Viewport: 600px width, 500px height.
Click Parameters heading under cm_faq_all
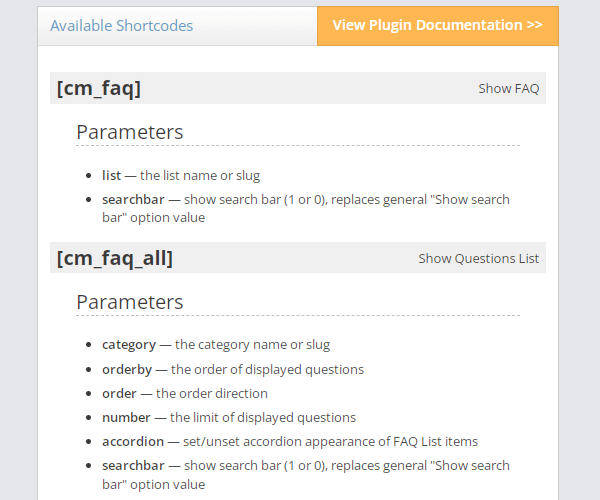pos(130,302)
